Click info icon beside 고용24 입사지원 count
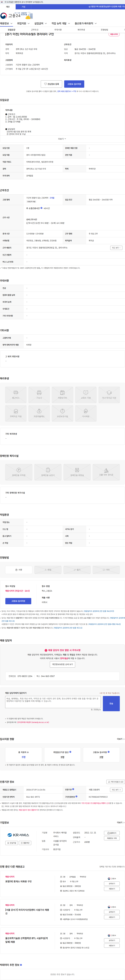Screen dimensions: 125x980 (x=109, y=752)
